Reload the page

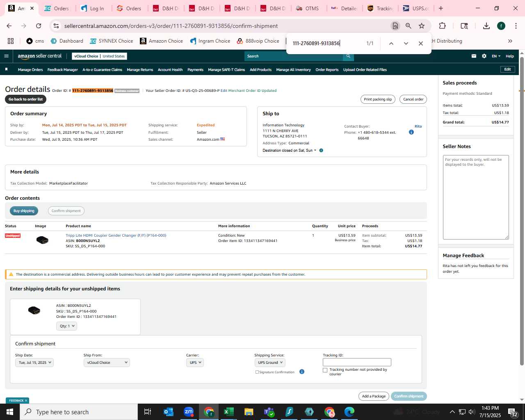pyautogui.click(x=39, y=26)
